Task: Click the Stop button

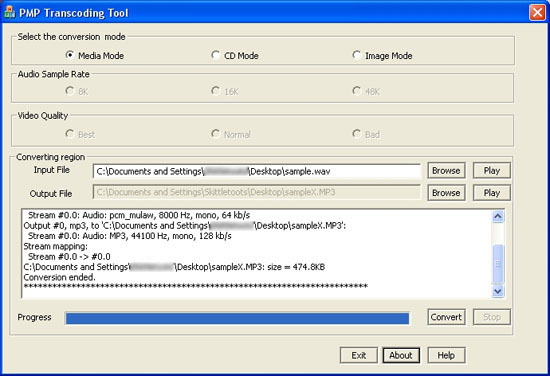Action: [x=492, y=317]
